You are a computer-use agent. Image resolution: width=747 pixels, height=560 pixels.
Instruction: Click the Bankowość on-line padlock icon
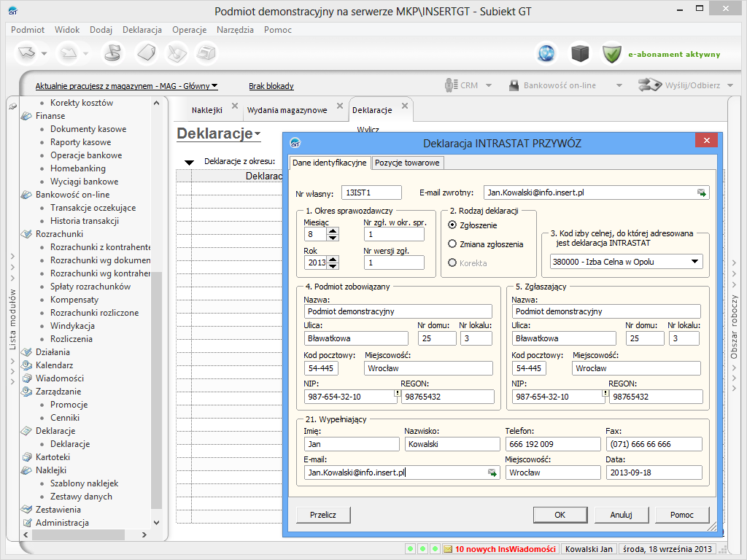point(514,85)
